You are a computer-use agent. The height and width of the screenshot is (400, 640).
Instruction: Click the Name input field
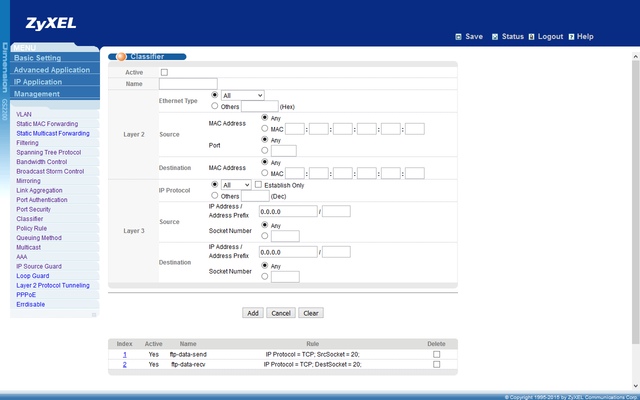pos(188,84)
